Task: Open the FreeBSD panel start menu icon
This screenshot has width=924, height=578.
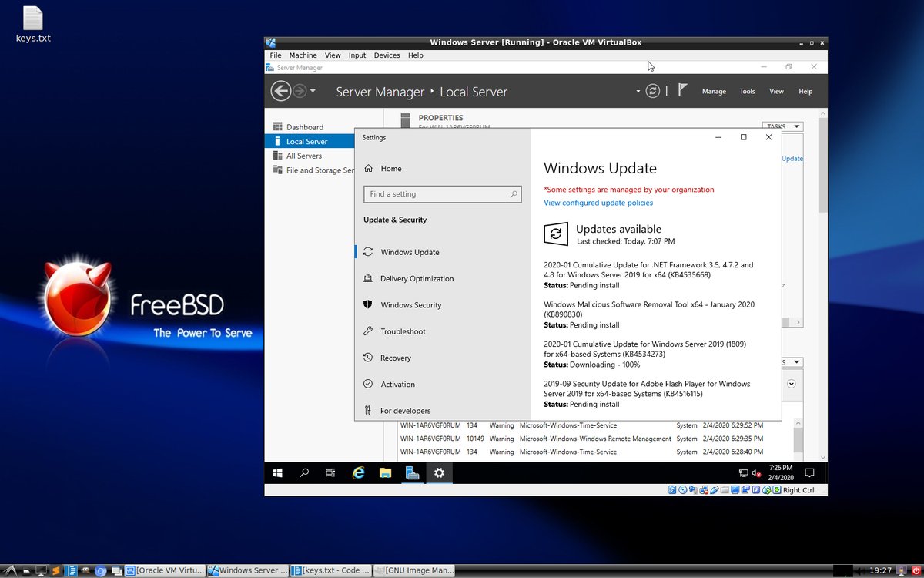Action: [x=10, y=570]
